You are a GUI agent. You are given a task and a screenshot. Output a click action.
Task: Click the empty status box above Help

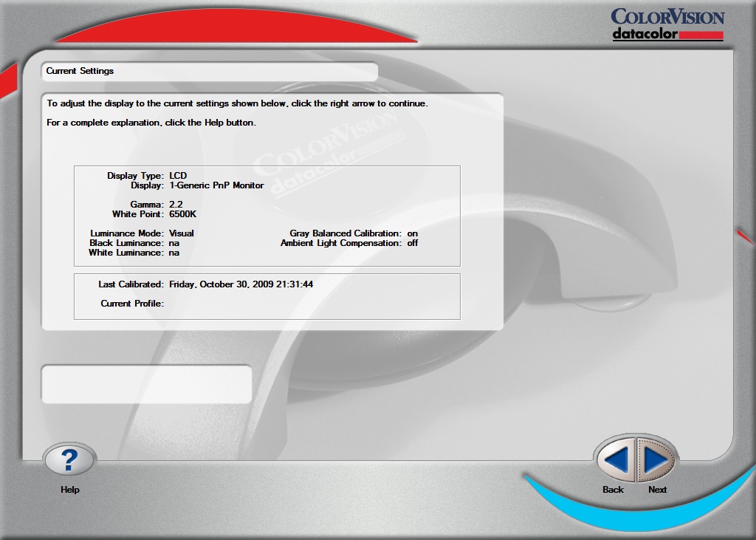(x=147, y=384)
